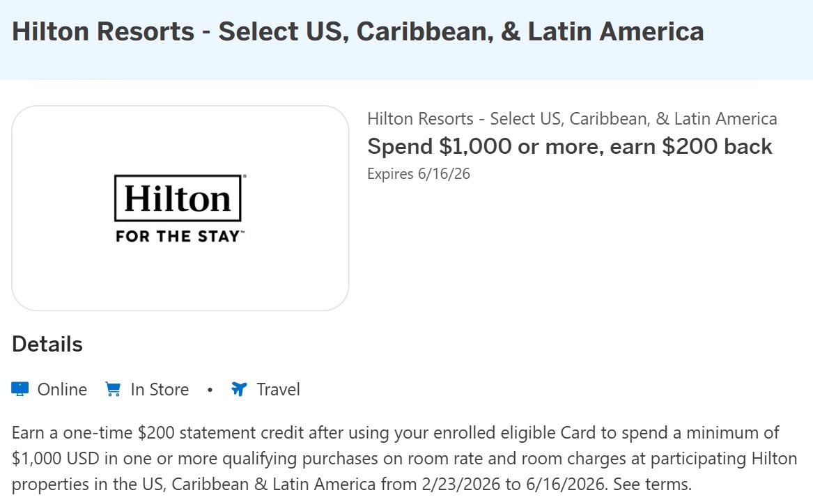Click the Online monitor icon
This screenshot has height=504, width=813.
[x=20, y=389]
